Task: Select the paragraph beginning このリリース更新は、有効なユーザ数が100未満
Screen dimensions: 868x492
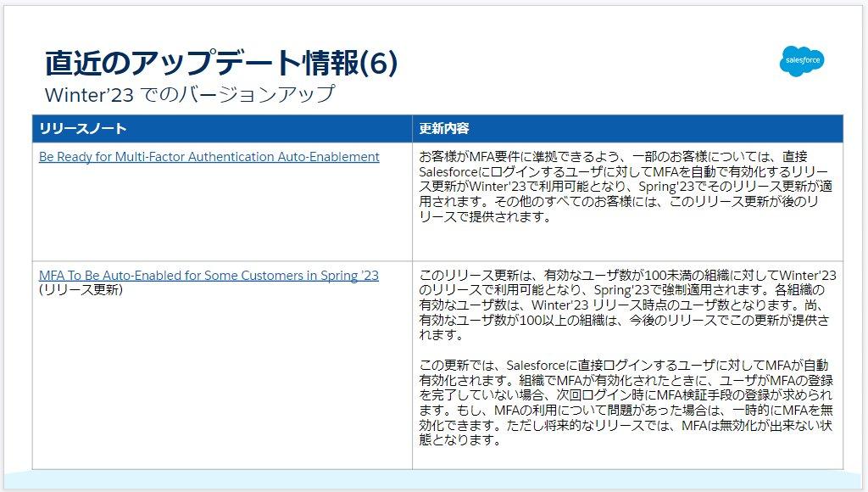Action: tap(627, 305)
